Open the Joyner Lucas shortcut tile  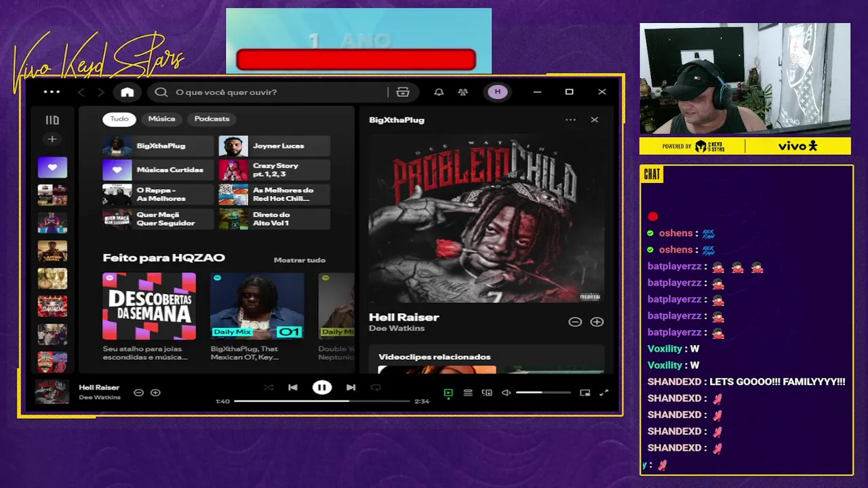coord(274,146)
